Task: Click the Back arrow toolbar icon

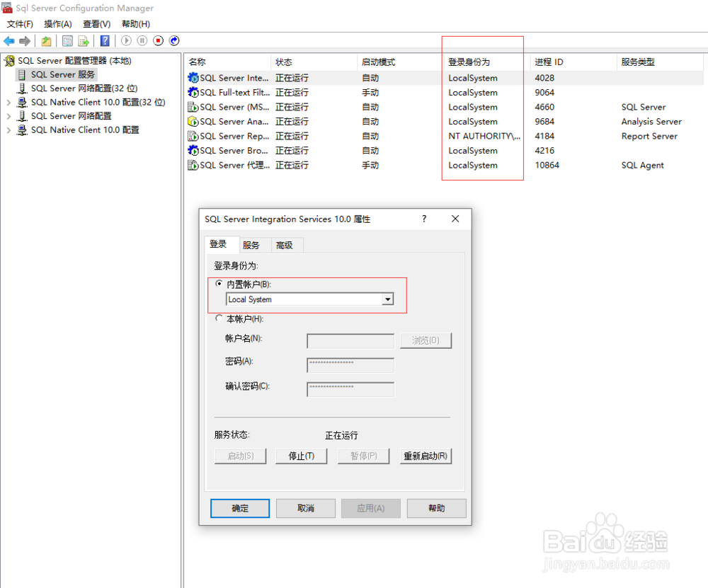Action: click(8, 41)
